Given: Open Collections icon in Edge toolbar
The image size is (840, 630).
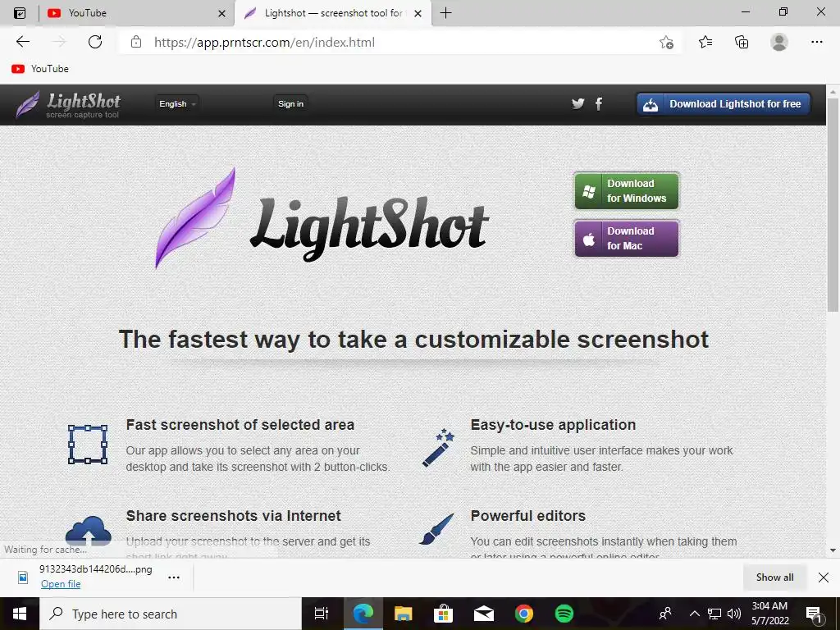Looking at the screenshot, I should 742,42.
